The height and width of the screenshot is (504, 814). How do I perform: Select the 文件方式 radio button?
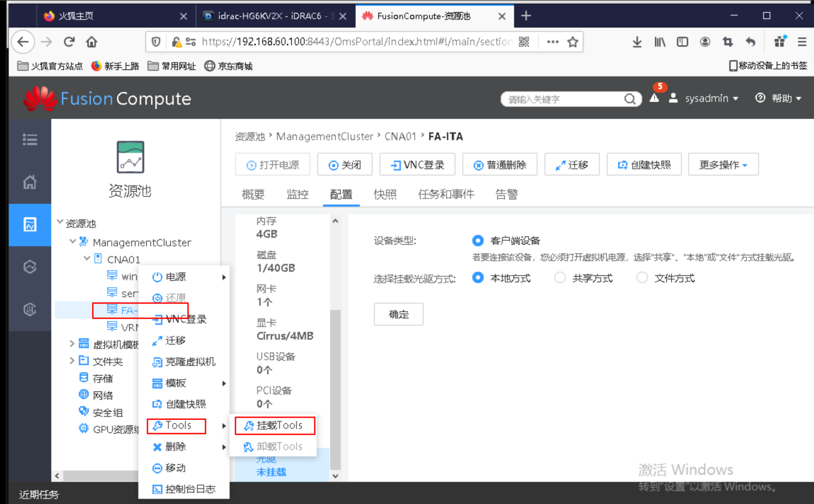pyautogui.click(x=642, y=278)
